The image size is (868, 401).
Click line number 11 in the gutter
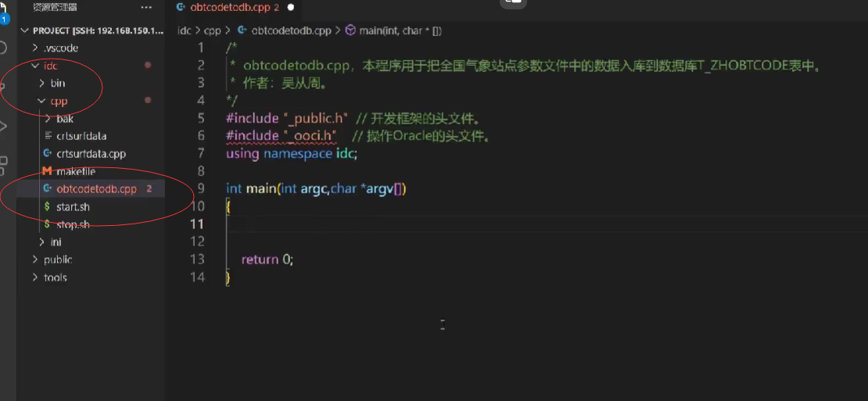[x=198, y=224]
